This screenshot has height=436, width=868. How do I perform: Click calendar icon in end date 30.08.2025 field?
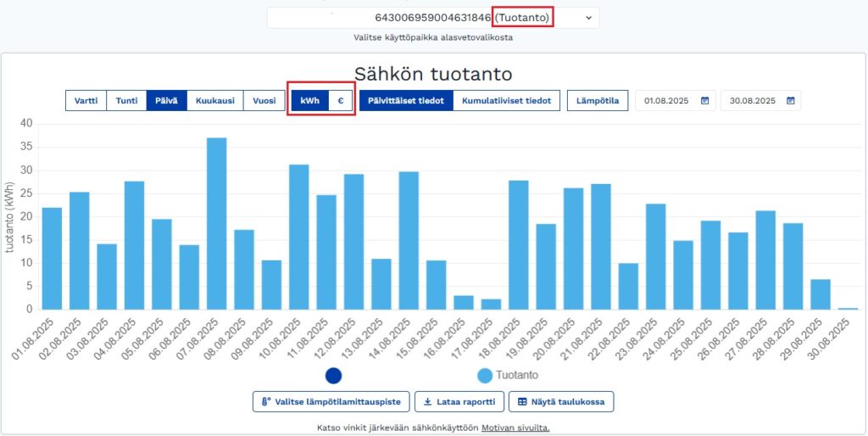(790, 101)
